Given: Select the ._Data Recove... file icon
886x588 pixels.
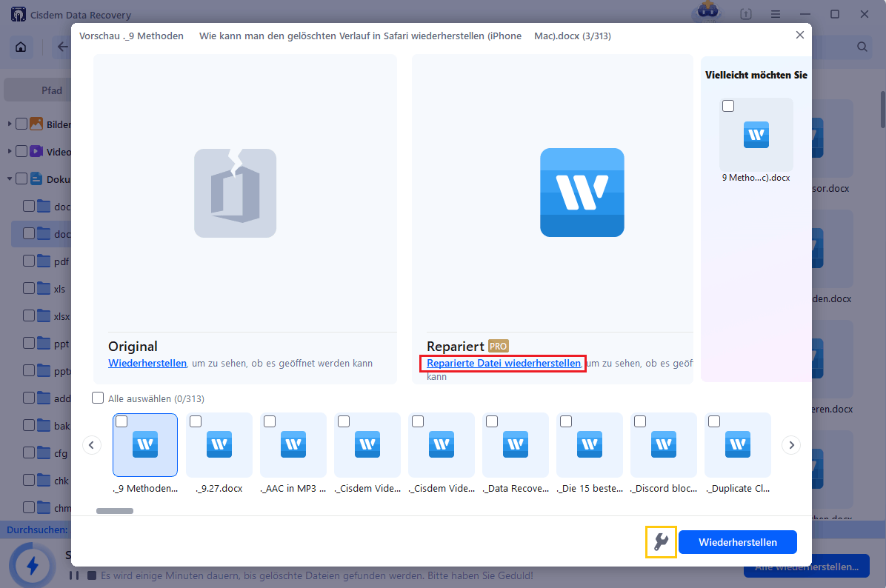Looking at the screenshot, I should (x=516, y=444).
